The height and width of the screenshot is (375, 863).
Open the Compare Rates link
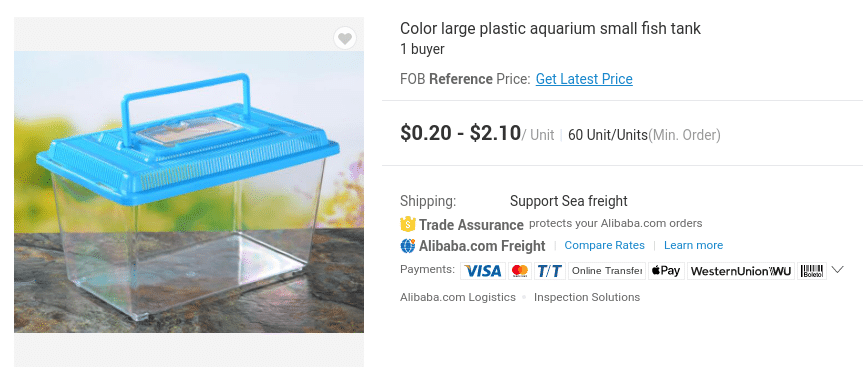pyautogui.click(x=604, y=246)
